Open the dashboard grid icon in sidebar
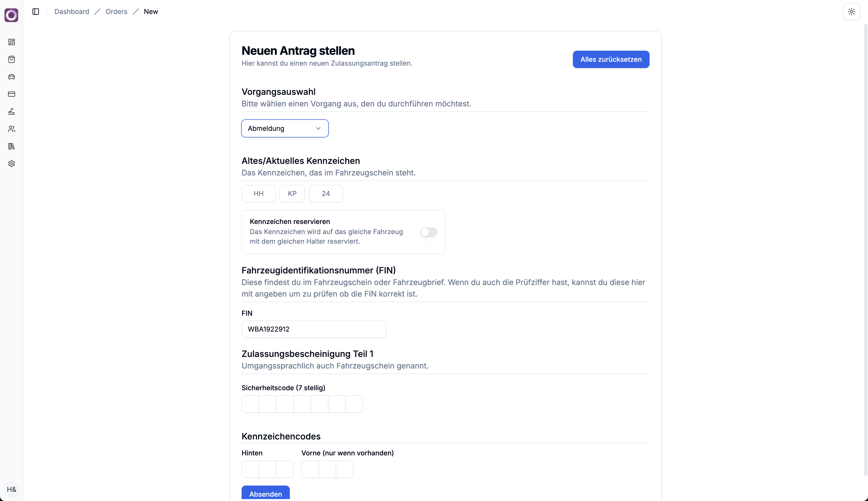This screenshot has width=868, height=501. coord(12,42)
